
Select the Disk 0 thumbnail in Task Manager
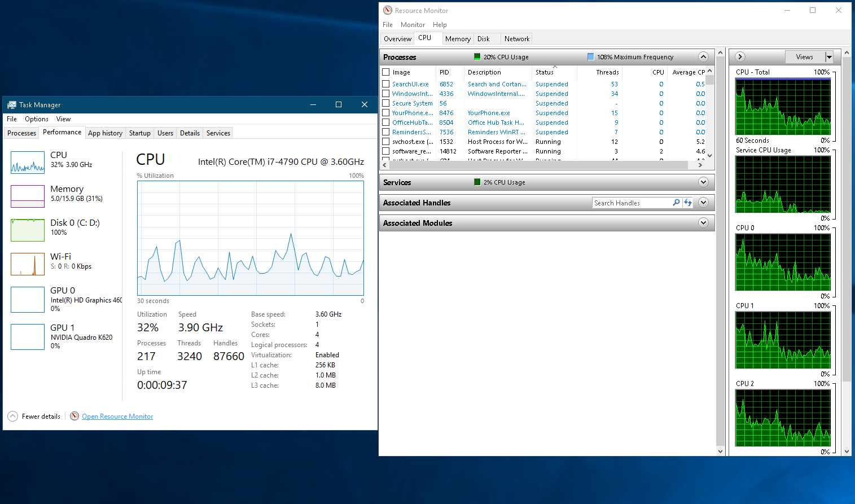click(28, 230)
